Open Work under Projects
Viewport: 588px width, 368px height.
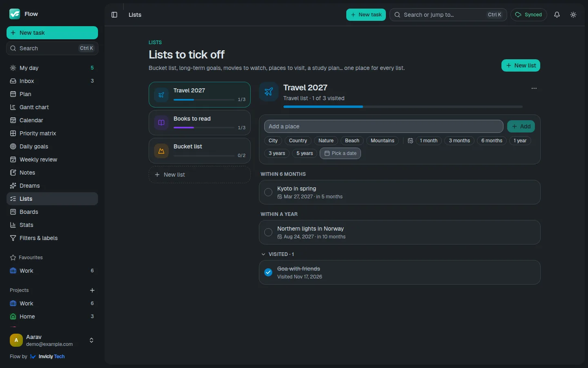click(x=52, y=303)
